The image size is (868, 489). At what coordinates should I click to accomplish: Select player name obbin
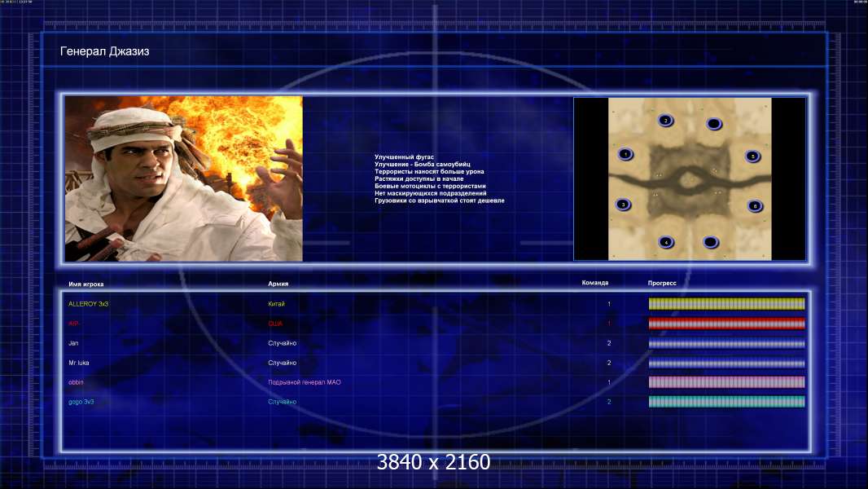click(x=76, y=382)
